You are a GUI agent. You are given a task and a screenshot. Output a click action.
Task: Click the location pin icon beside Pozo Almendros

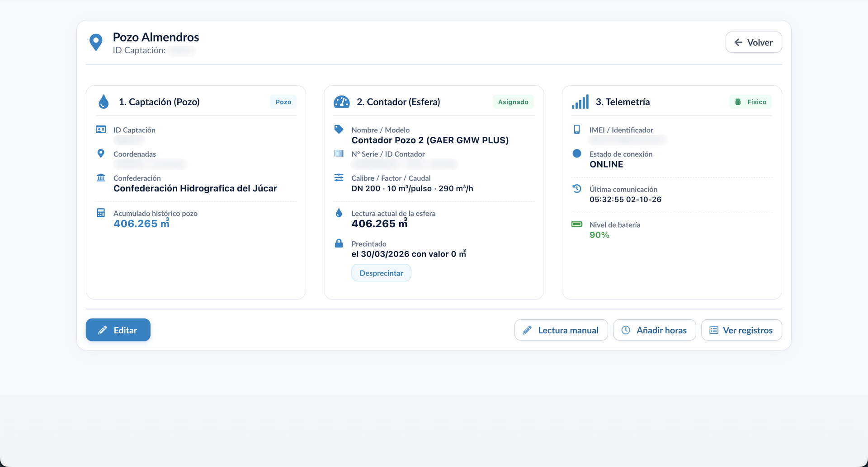click(x=96, y=42)
